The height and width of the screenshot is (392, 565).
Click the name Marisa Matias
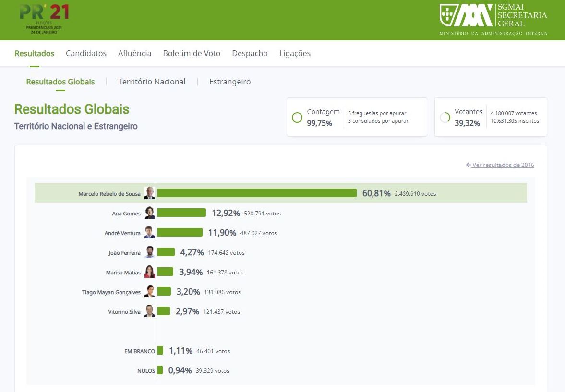[123, 273]
